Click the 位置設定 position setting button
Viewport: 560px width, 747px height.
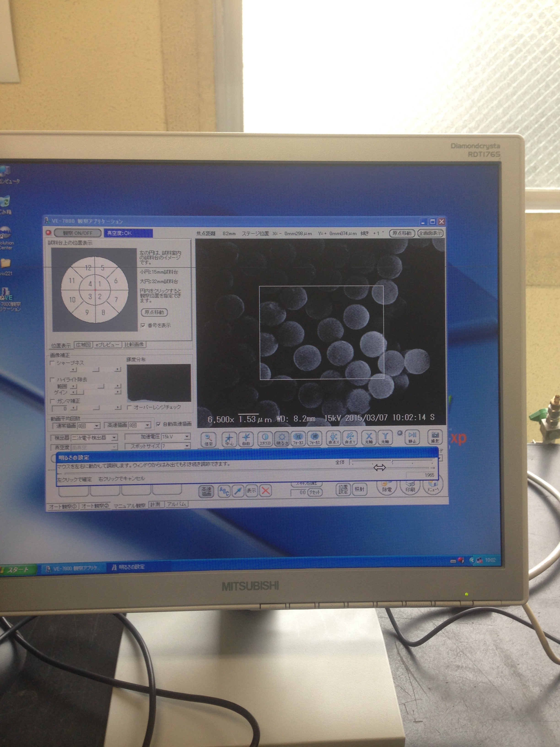(x=343, y=489)
